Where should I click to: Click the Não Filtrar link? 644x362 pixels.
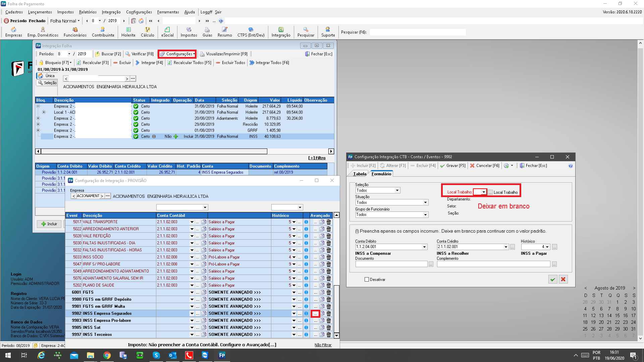coord(323,345)
